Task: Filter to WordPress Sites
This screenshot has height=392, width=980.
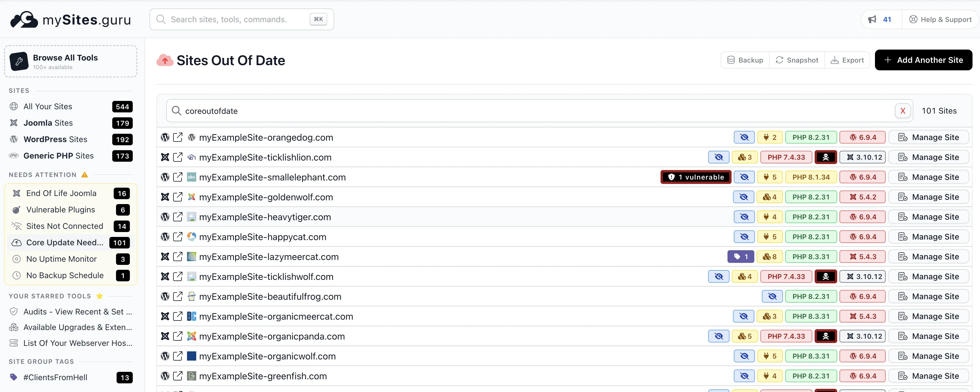Action: click(71, 140)
